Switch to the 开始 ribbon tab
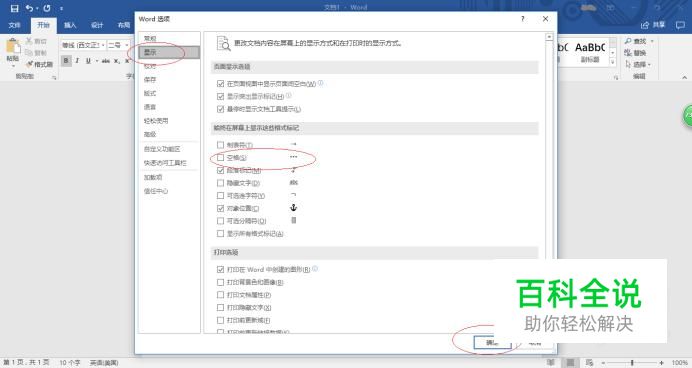 tap(43, 25)
